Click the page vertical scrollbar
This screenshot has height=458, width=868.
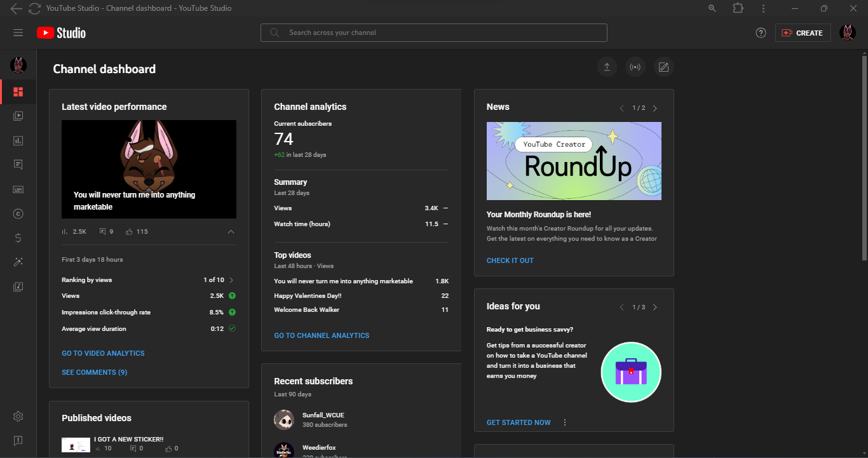(864, 159)
